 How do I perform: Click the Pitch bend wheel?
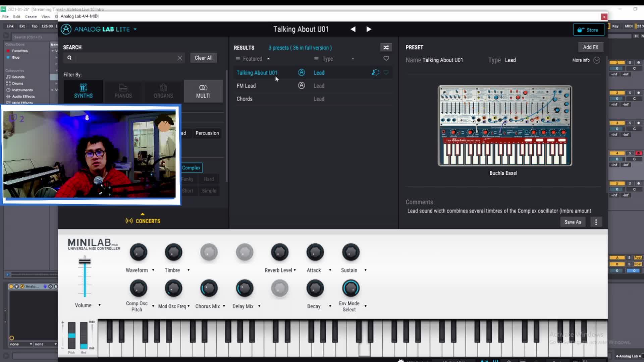click(71, 336)
